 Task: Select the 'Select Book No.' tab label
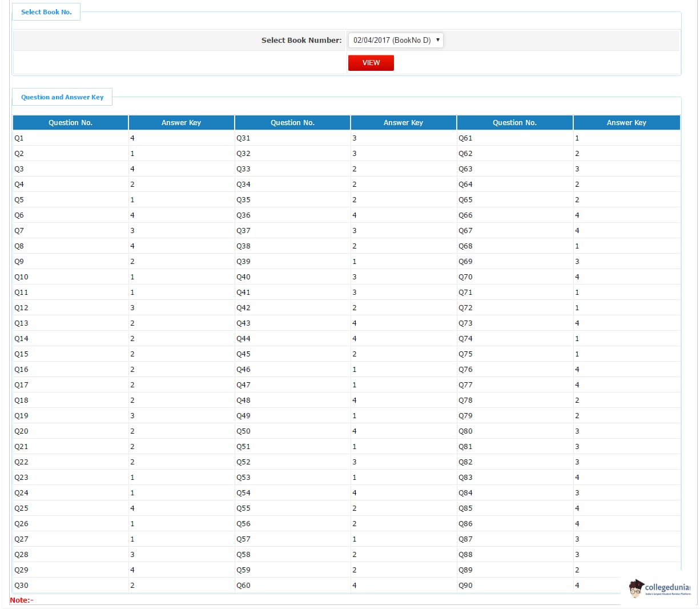pos(46,12)
